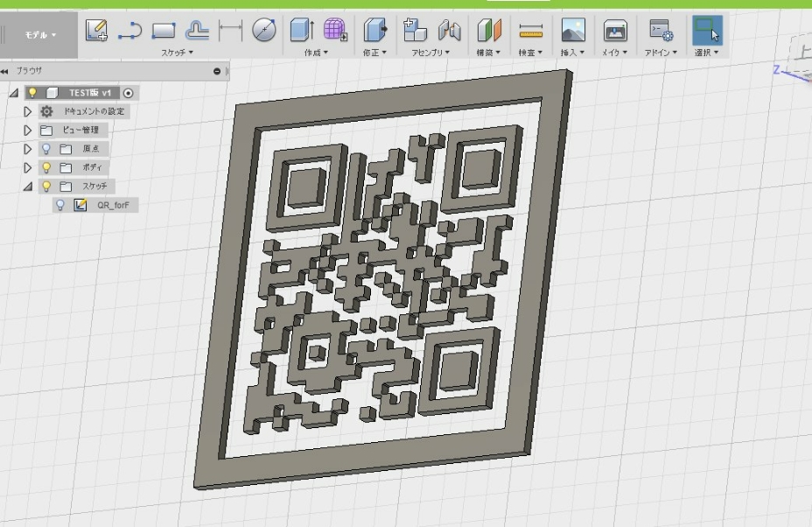Select the Line sketch tool
This screenshot has height=527, width=812.
click(x=130, y=30)
